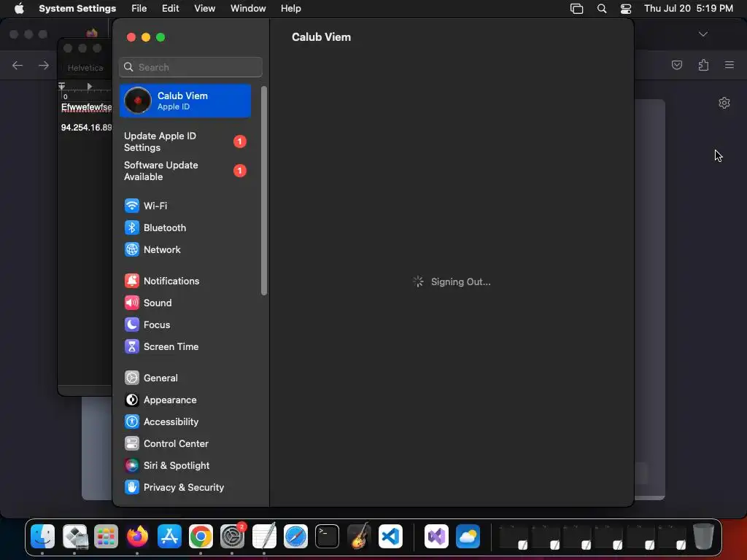This screenshot has width=747, height=560.
Task: Select Screen Time in sidebar
Action: [185, 346]
